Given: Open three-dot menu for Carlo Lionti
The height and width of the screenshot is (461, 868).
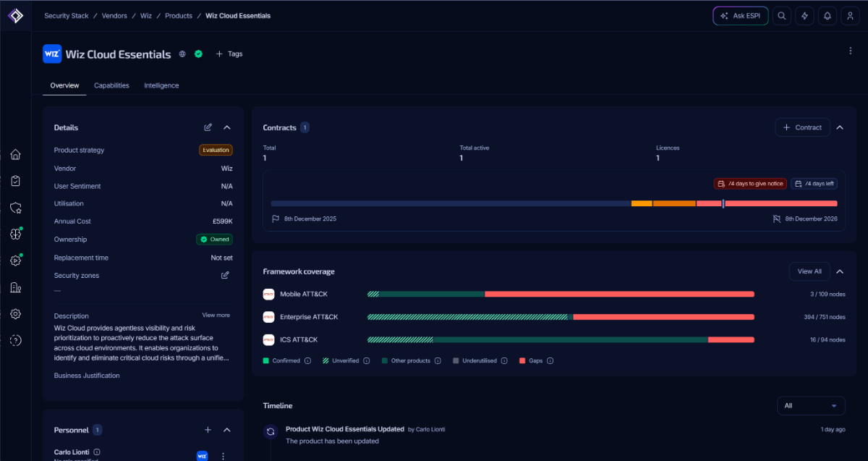Looking at the screenshot, I should 223,456.
